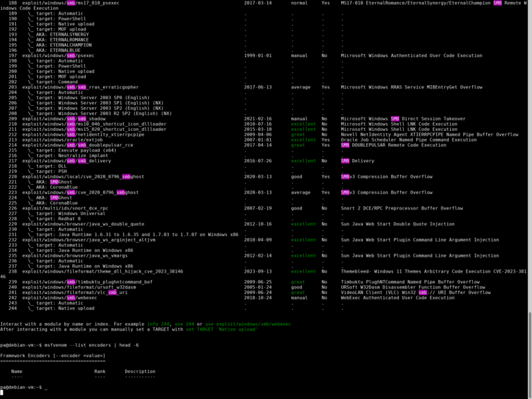Click 'Rank' column header of encoders table
Image resolution: width=532 pixels, height=399 pixels.
tap(100, 371)
